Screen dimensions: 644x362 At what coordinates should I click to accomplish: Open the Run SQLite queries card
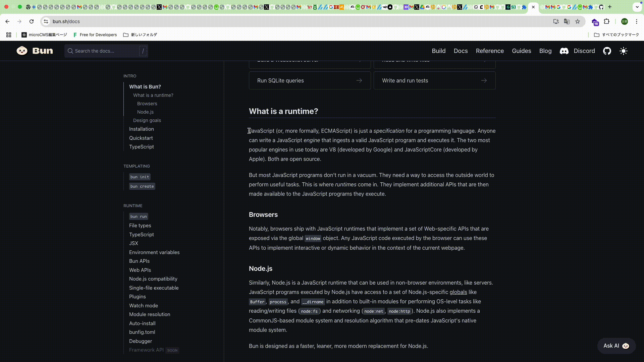[310, 80]
